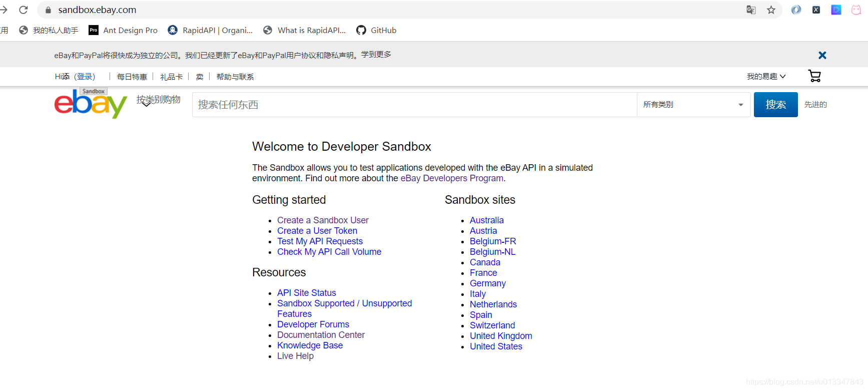Select Italy sandbox site
Viewport: 868px width, 391px height.
coord(478,294)
